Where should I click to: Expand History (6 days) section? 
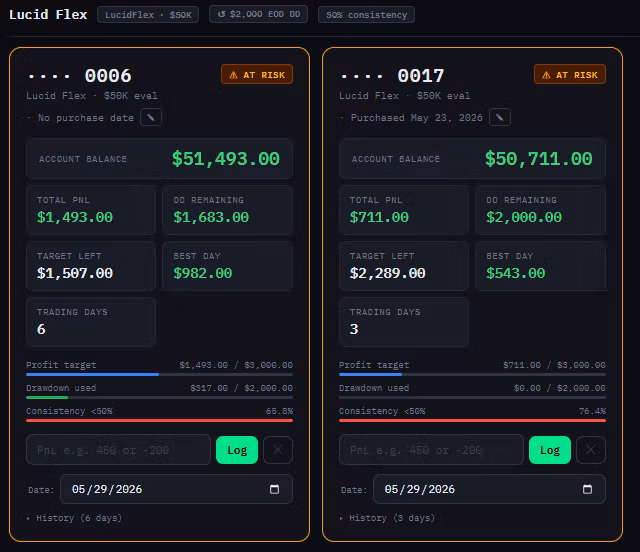click(x=74, y=518)
